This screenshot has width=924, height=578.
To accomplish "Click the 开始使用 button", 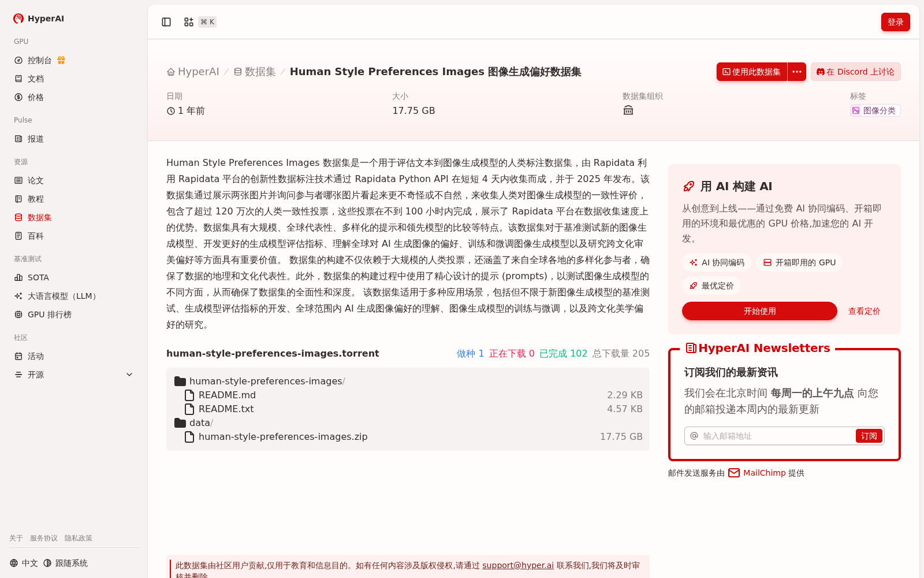I will click(759, 311).
